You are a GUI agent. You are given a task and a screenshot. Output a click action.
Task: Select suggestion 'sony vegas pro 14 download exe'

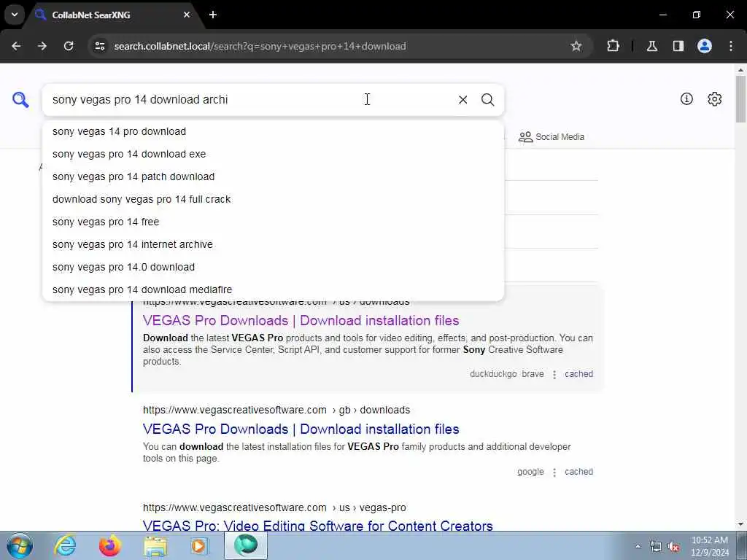[273, 154]
